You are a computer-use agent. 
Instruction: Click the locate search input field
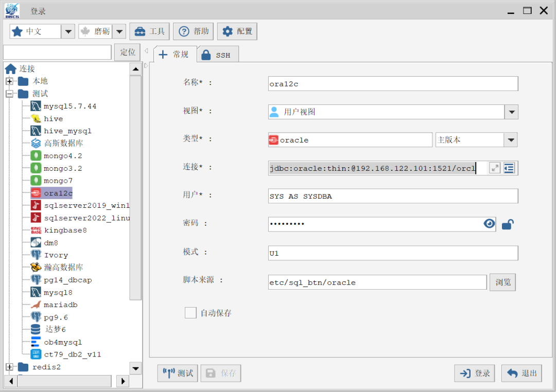pos(57,52)
